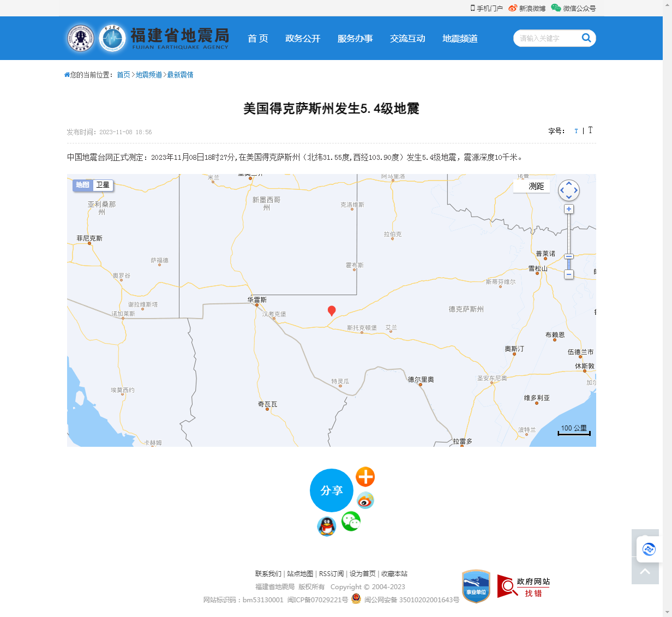Open the orange plus share icon

(x=365, y=477)
